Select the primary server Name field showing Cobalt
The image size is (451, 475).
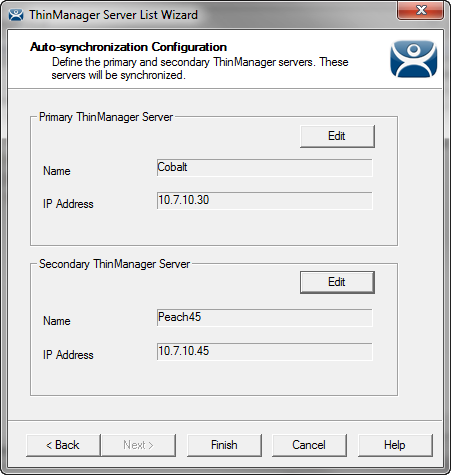[264, 167]
